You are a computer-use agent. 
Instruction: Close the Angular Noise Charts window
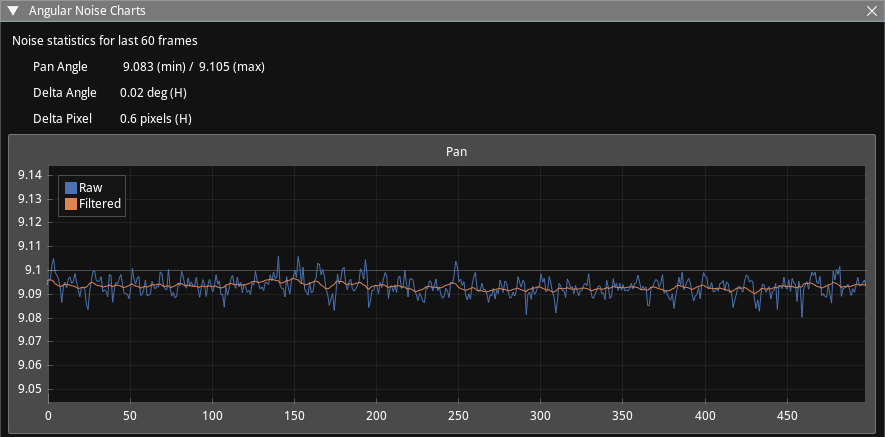[872, 11]
